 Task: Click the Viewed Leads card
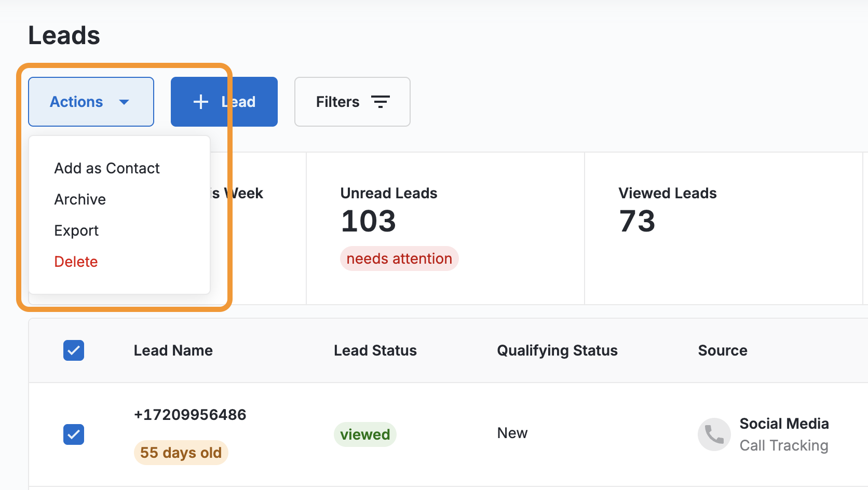pyautogui.click(x=723, y=227)
